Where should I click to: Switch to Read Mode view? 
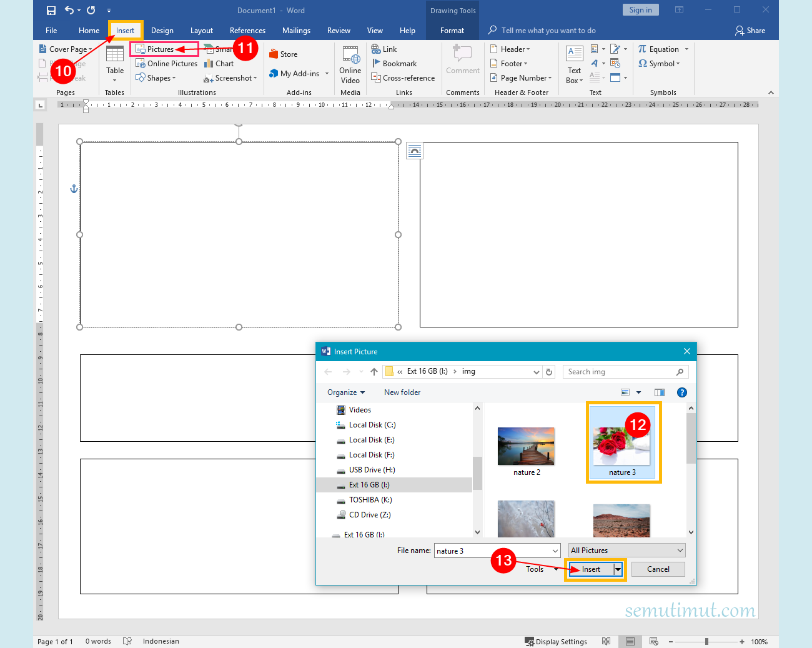[606, 641]
